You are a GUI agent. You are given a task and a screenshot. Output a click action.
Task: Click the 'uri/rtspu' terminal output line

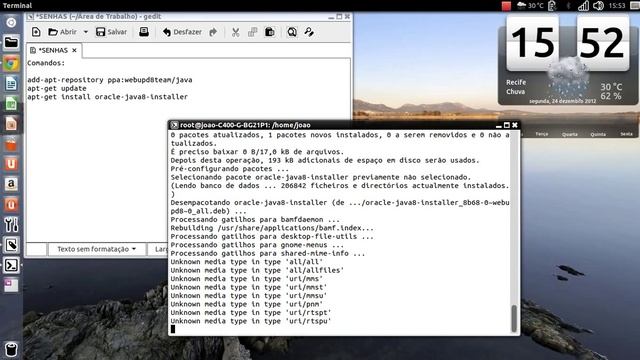pyautogui.click(x=251, y=321)
